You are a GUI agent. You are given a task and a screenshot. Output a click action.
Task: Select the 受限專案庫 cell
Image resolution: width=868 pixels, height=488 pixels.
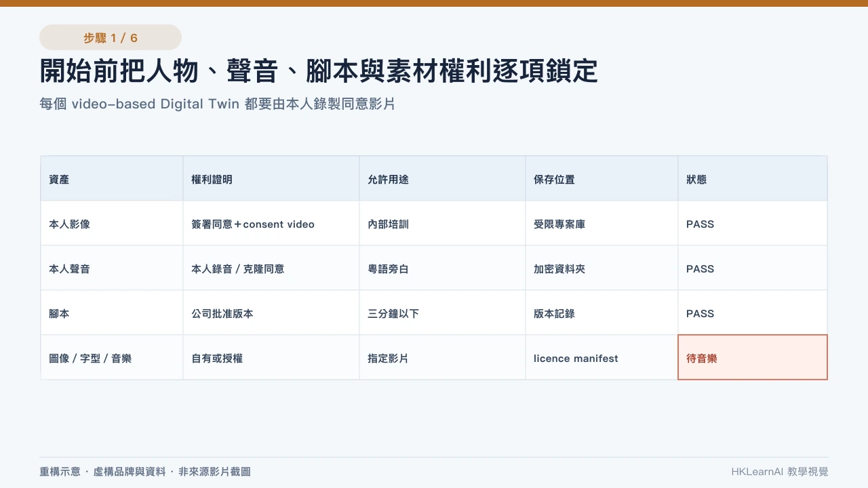click(601, 224)
